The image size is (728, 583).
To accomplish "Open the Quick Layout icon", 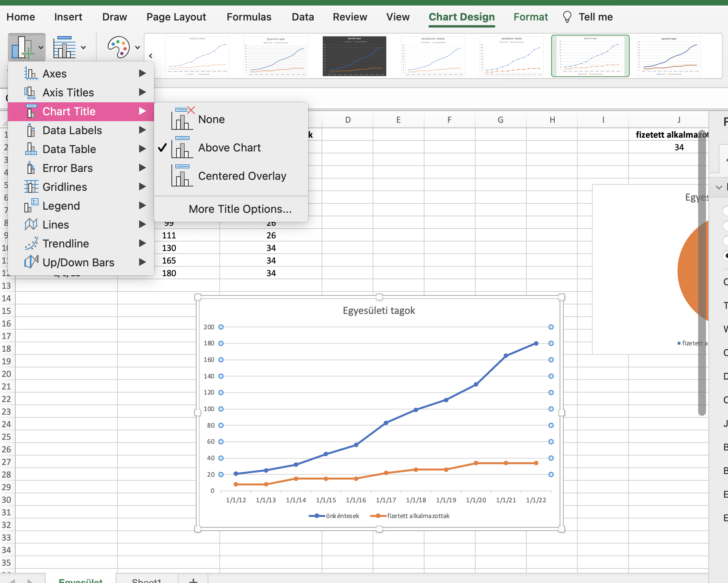I will pos(64,47).
